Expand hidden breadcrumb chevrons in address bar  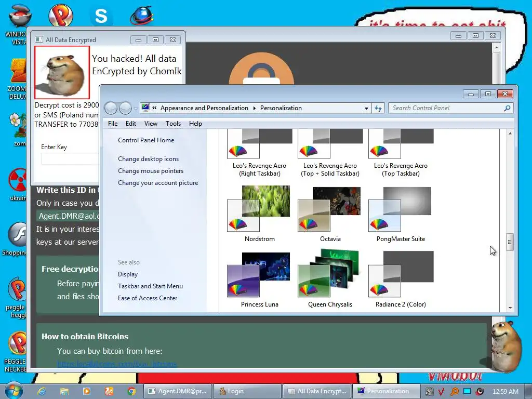pyautogui.click(x=154, y=108)
